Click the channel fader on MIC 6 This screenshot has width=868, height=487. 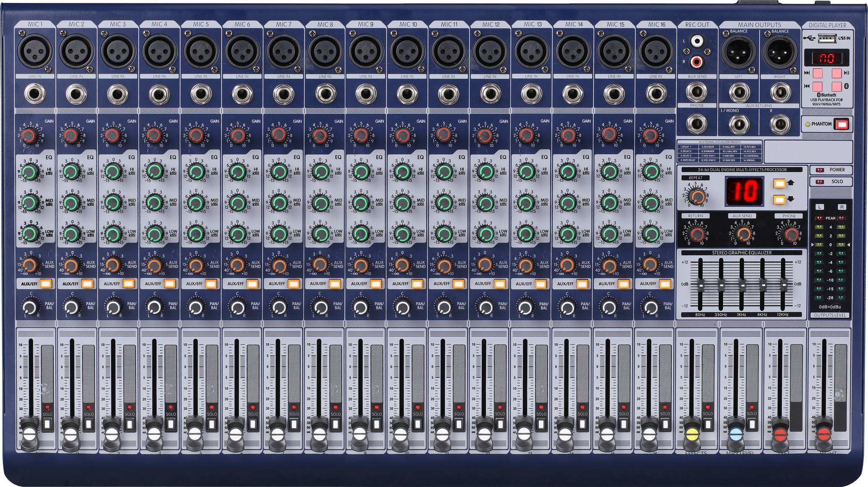tap(236, 434)
